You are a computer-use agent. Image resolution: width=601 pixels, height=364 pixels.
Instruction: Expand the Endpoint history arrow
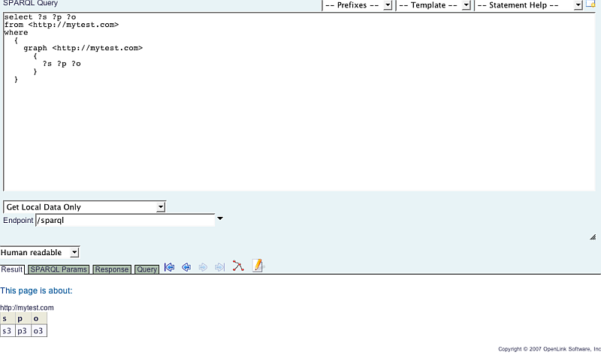click(x=220, y=218)
